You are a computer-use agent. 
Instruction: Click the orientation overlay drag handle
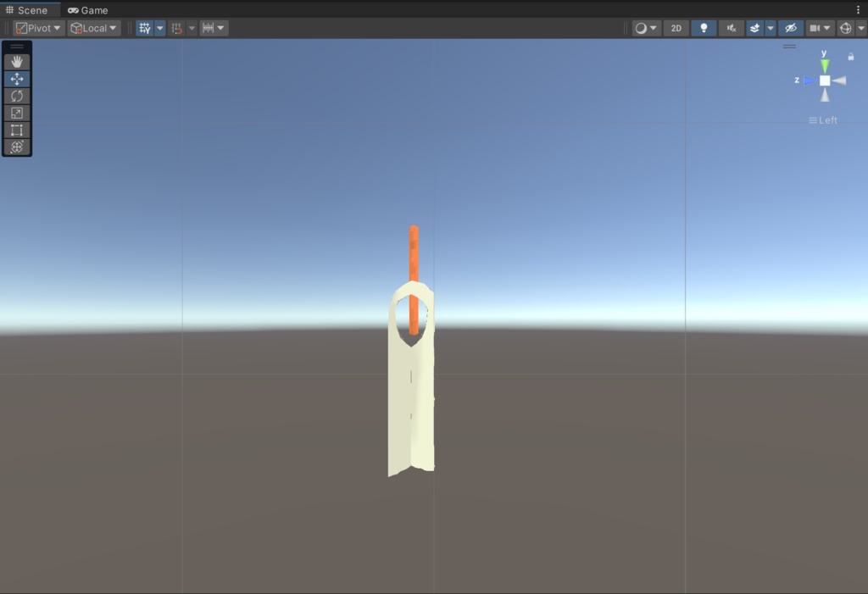(x=789, y=47)
